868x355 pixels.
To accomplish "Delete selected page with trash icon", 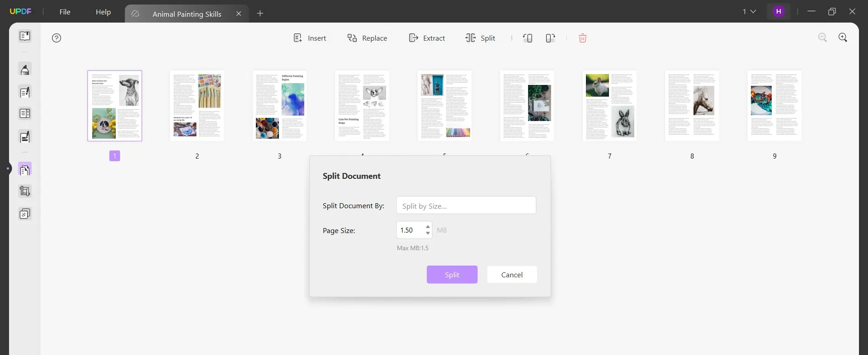I will click(583, 38).
